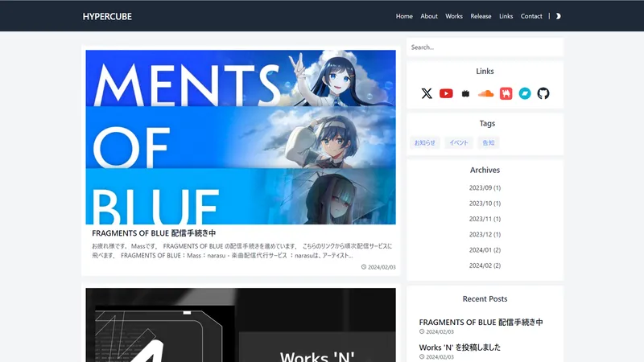644x362 pixels.
Task: Open the Release page in the navbar
Action: (481, 16)
